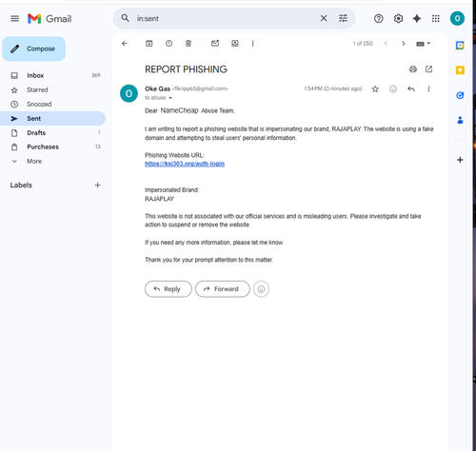
Task: Expand the More folders list
Action: click(52, 161)
